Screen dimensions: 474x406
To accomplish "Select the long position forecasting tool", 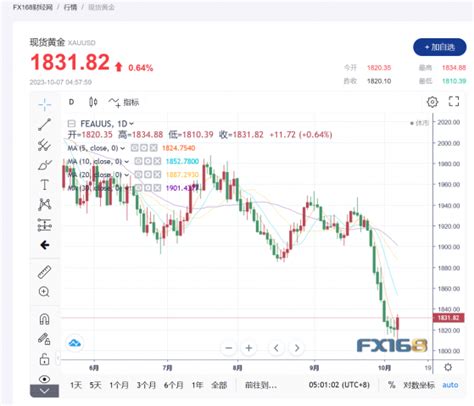I will (45, 225).
